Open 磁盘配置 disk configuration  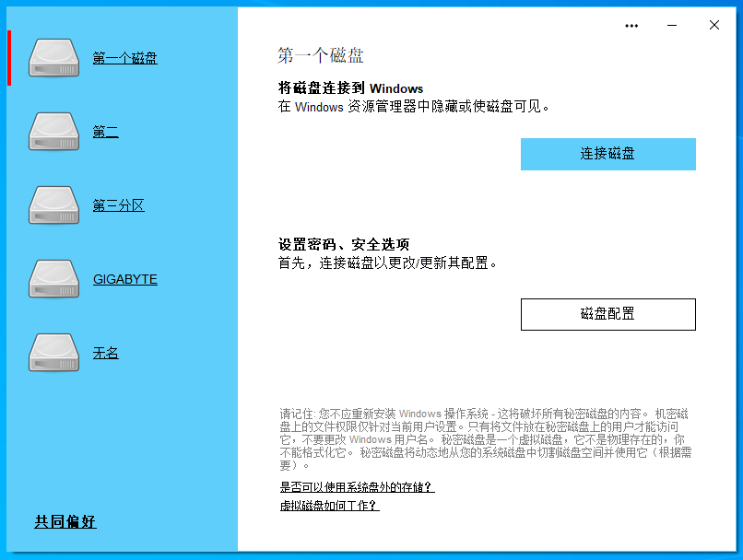click(607, 314)
